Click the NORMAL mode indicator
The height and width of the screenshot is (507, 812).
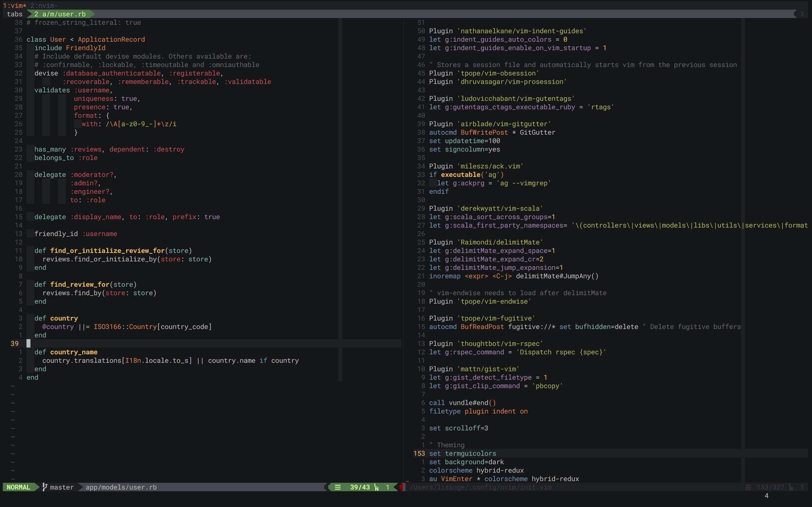18,487
